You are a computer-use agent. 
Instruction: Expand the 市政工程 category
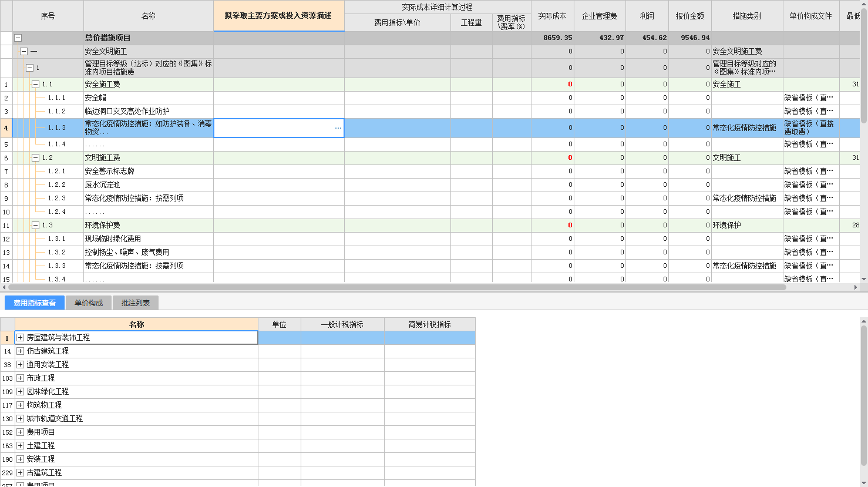point(20,378)
